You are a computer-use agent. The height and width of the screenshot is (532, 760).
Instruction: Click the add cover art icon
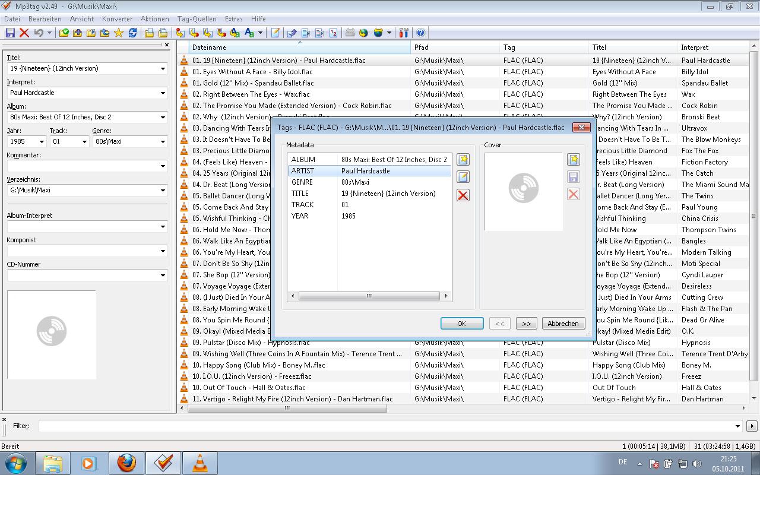click(x=573, y=160)
